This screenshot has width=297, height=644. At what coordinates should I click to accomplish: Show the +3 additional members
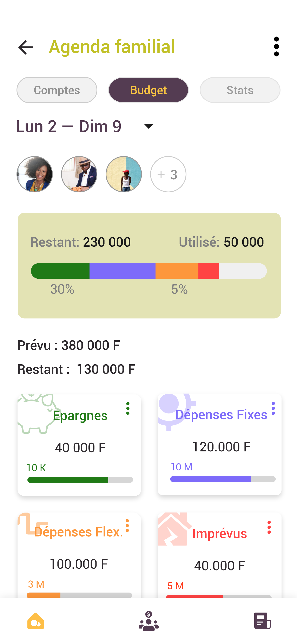pyautogui.click(x=168, y=174)
